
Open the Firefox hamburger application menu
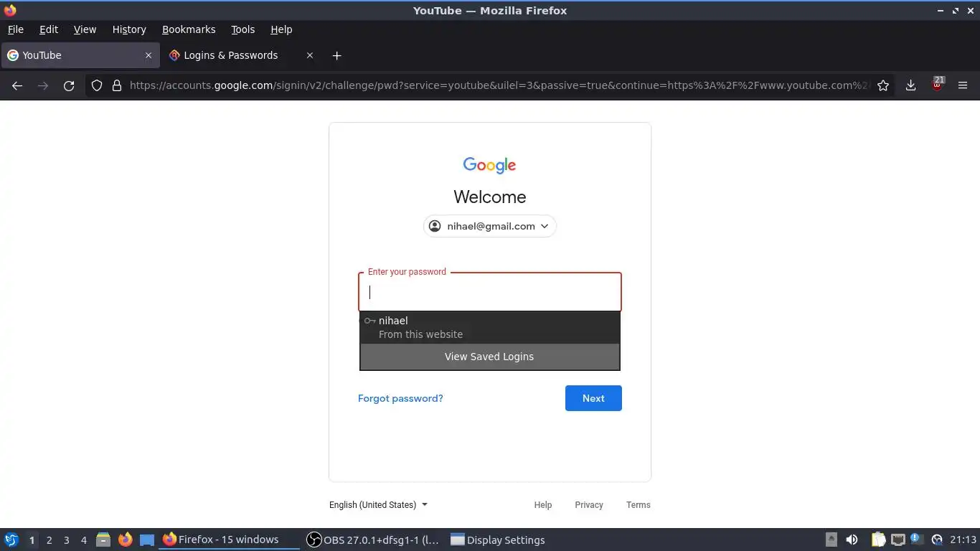pyautogui.click(x=963, y=85)
